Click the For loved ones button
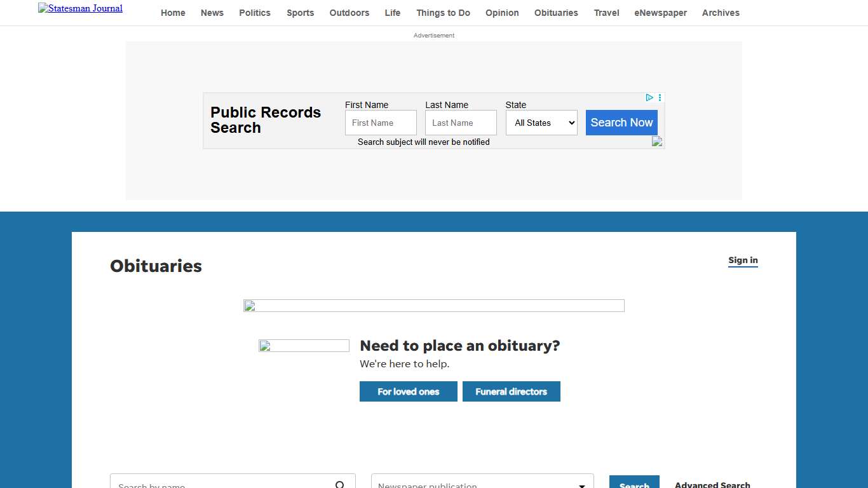 pyautogui.click(x=409, y=391)
